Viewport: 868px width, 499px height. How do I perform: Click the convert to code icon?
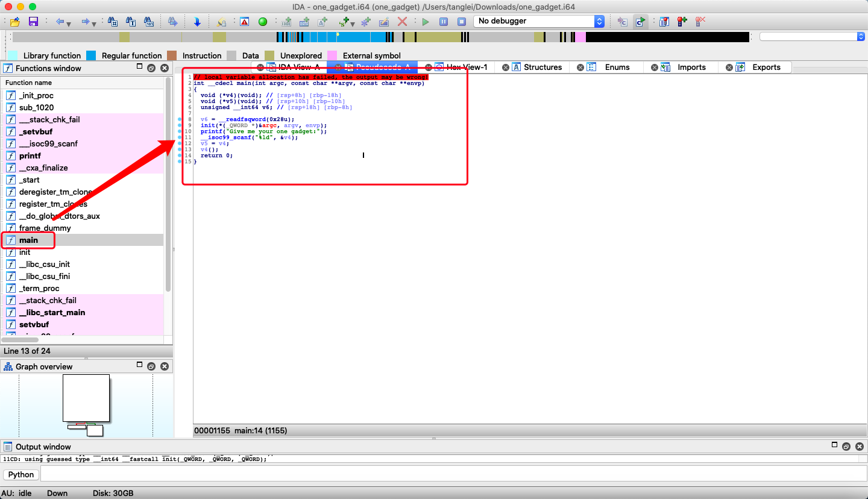(286, 22)
